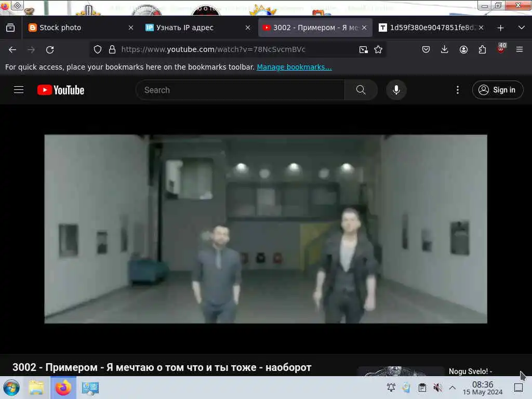The image size is (532, 399).
Task: View site security lock information
Action: (112, 49)
